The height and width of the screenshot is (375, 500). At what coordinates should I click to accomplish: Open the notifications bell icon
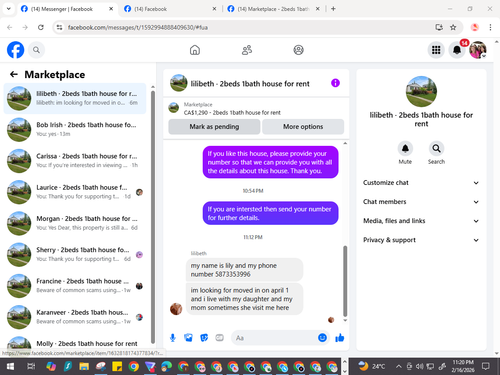[x=457, y=50]
